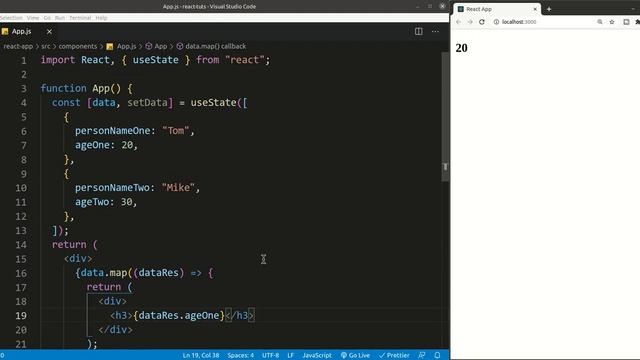Click the "Tom" string literal
Image resolution: width=640 pixels, height=360 pixels.
point(176,131)
